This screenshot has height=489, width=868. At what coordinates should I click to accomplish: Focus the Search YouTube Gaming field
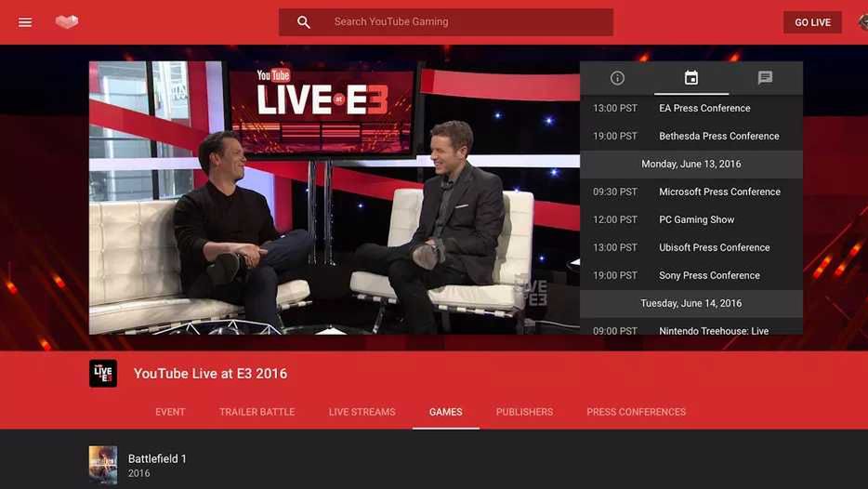point(446,22)
